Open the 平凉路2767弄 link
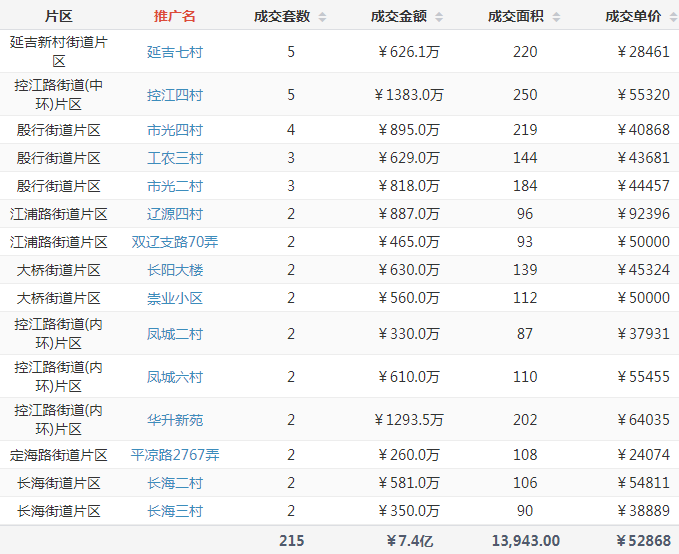 click(175, 455)
